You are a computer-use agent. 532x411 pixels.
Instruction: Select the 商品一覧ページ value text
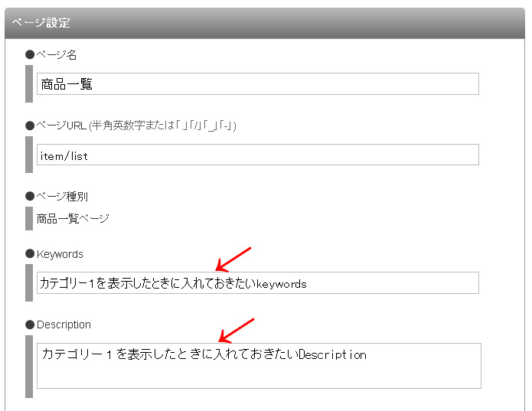pos(73,219)
